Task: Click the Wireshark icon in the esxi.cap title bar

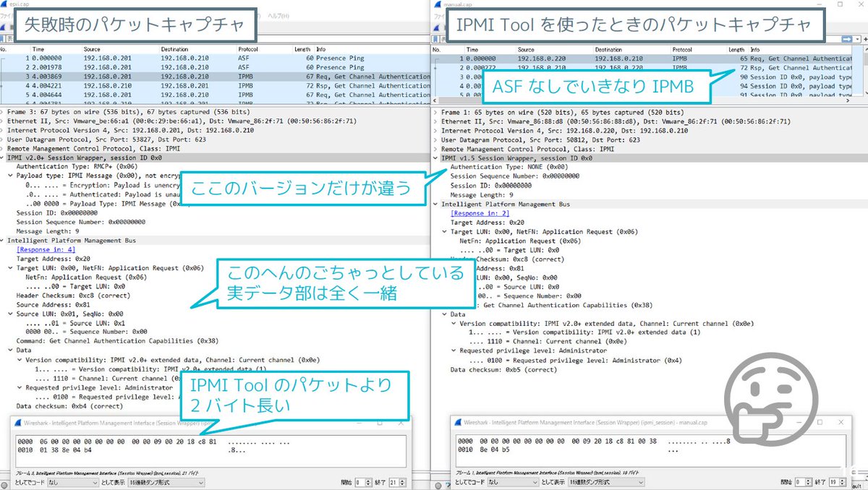Action: pos(4,4)
